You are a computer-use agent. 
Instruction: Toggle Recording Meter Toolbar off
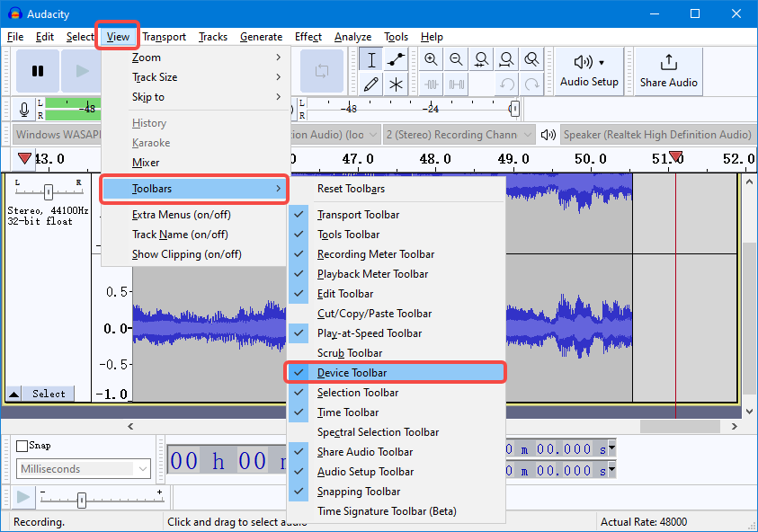[396, 254]
